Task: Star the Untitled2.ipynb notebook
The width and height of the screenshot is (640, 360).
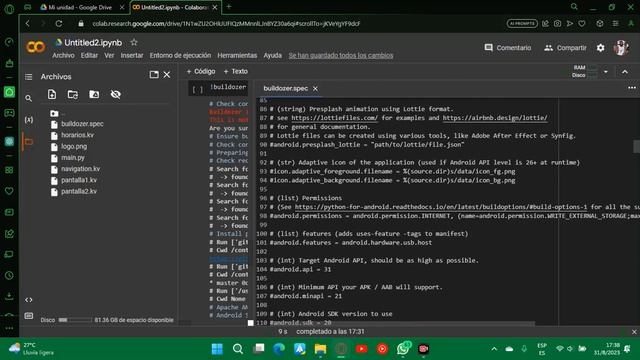Action: click(134, 42)
